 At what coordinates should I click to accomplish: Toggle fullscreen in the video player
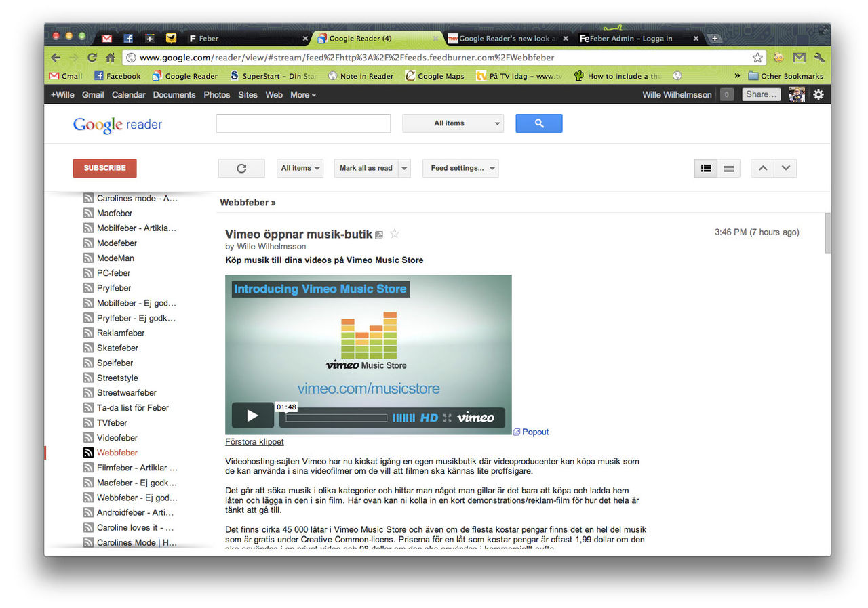pos(446,418)
